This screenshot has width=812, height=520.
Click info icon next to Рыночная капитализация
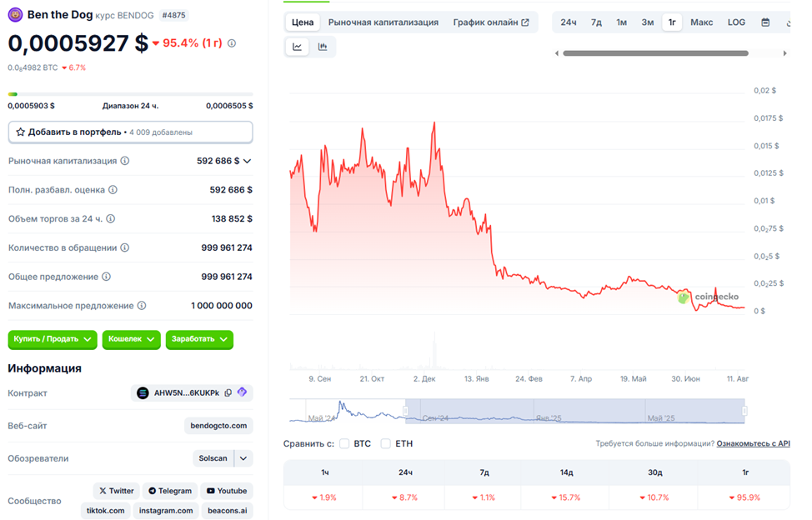pos(125,161)
